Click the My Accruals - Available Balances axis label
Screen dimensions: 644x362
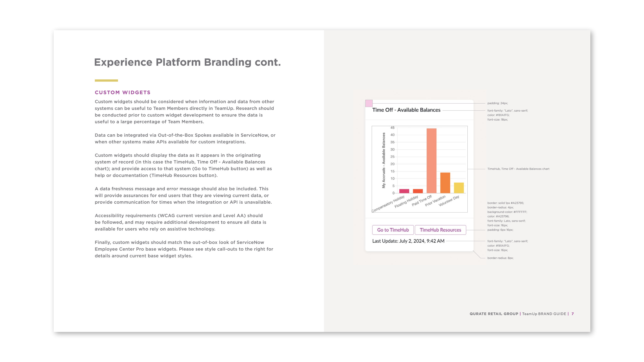[384, 160]
